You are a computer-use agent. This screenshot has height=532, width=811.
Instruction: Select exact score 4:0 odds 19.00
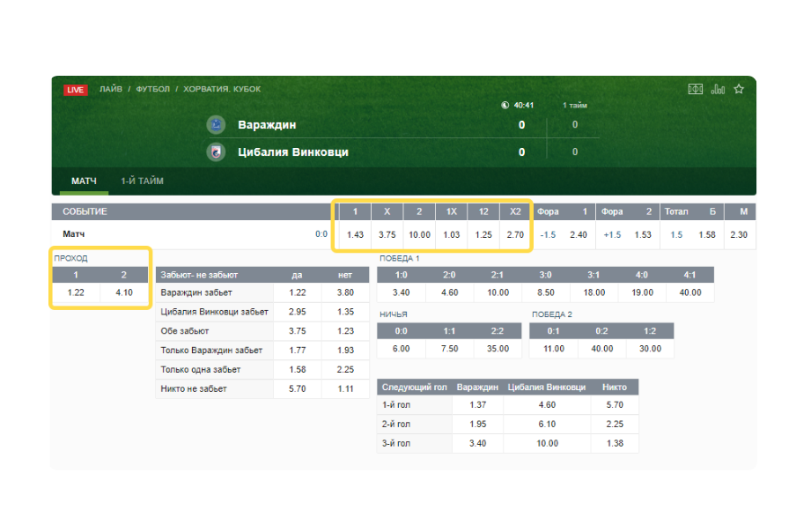click(643, 293)
